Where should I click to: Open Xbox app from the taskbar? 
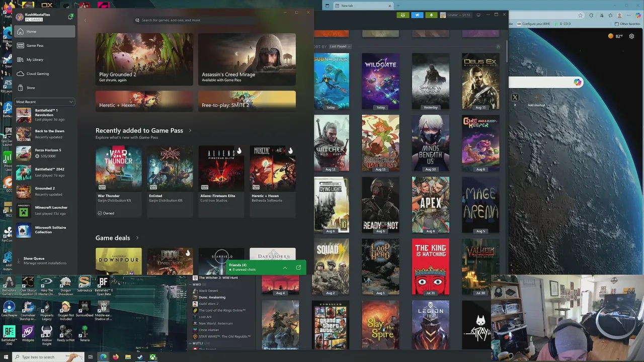point(152,357)
